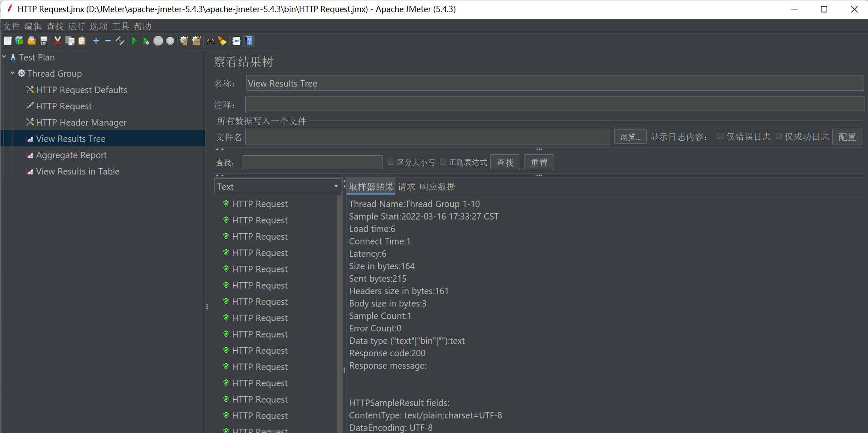Open the 帮助 (Help) menu

(142, 27)
